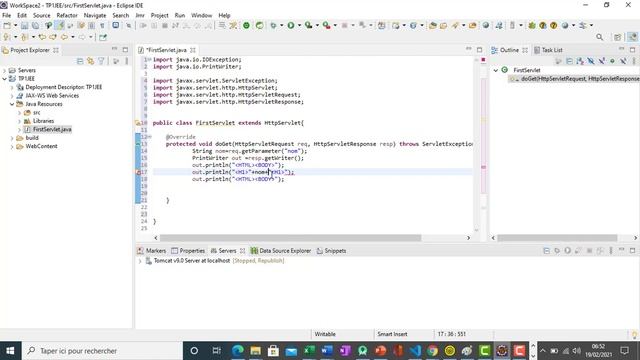Open the Source menu

tap(42, 15)
